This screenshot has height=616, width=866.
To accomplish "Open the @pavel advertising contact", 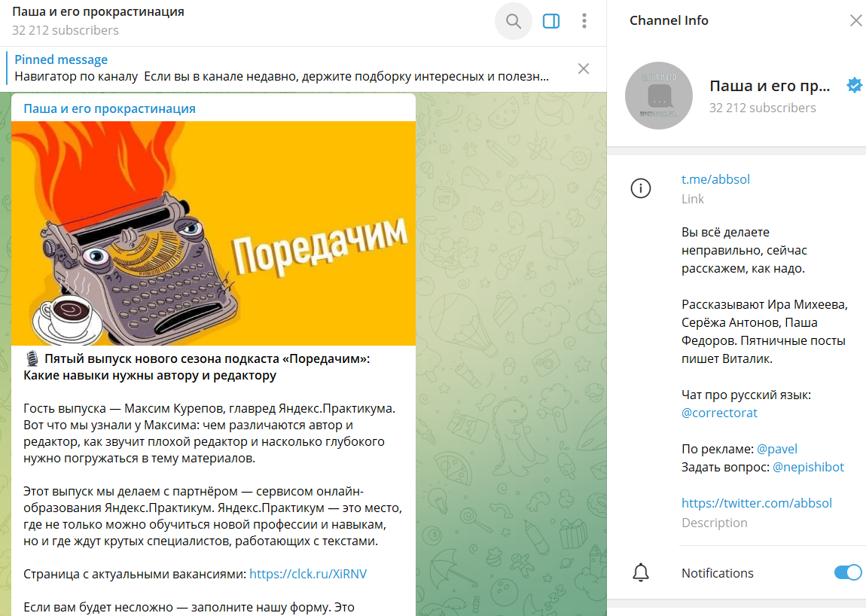I will pos(777,449).
